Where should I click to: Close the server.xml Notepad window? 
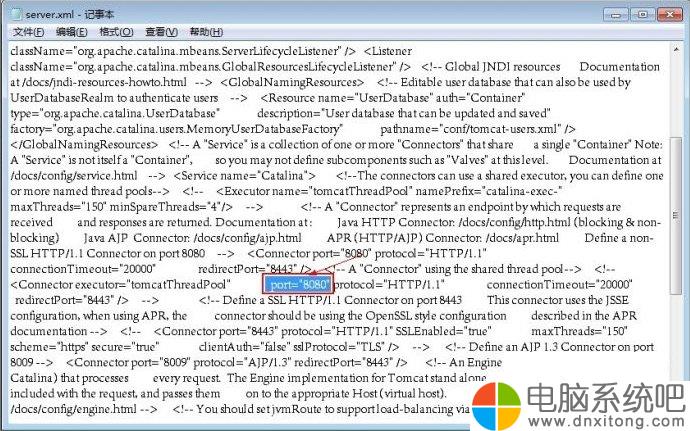click(x=669, y=15)
